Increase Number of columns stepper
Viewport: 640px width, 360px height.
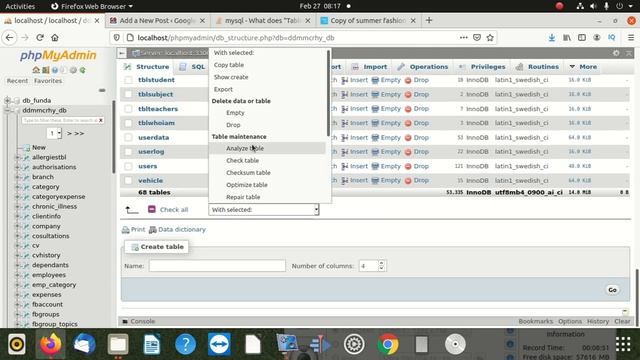tap(381, 263)
